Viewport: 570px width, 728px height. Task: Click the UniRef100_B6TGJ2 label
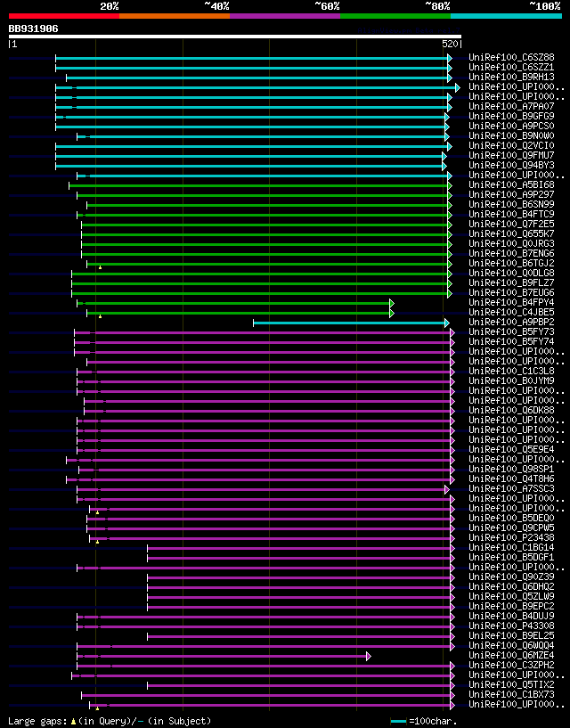(x=511, y=263)
